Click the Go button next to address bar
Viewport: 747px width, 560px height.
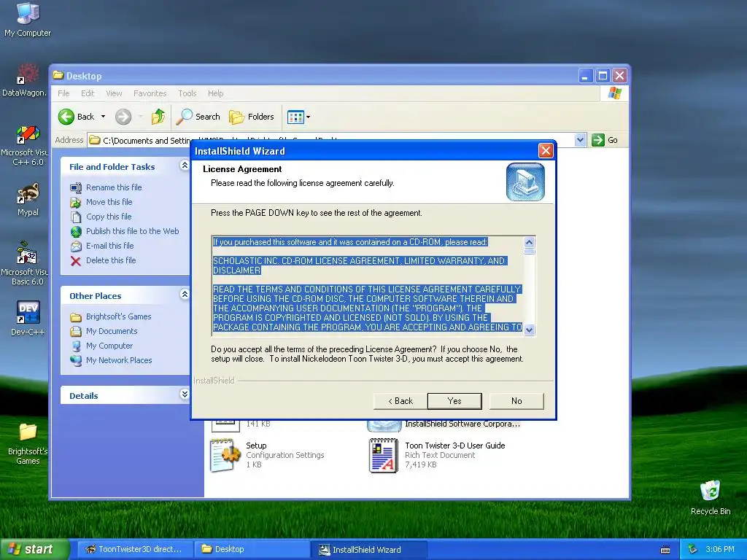pos(605,140)
